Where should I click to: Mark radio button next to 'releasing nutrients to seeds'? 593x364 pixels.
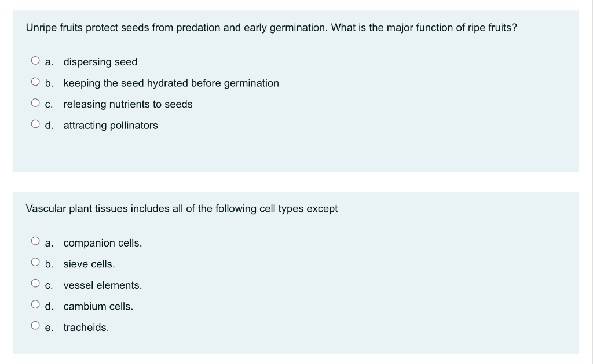pyautogui.click(x=36, y=104)
